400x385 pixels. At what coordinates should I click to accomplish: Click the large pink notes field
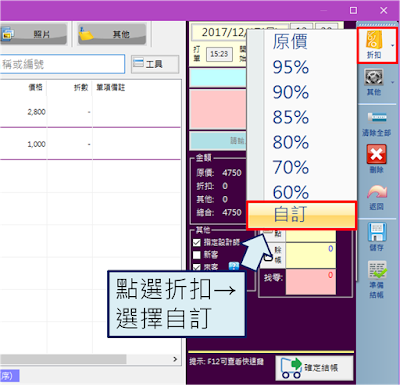coord(218,109)
